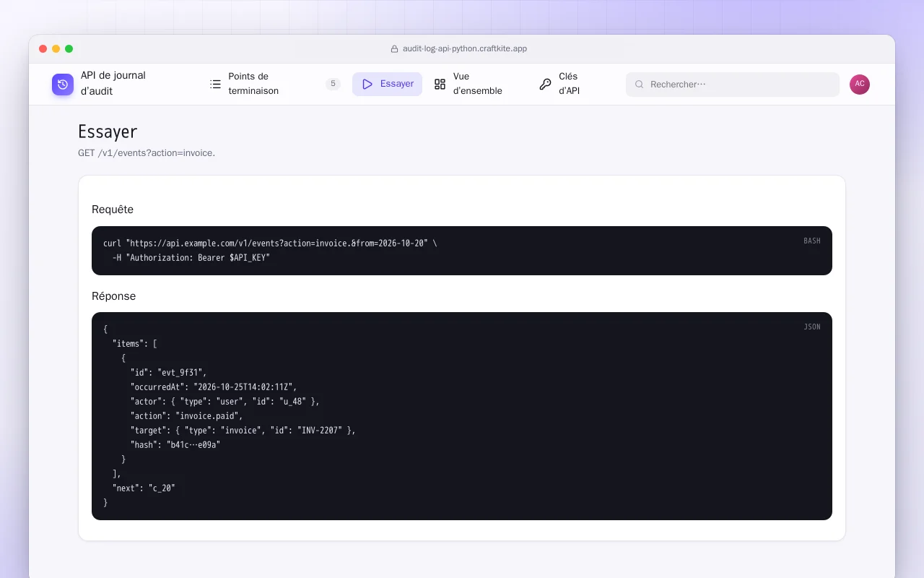Click the GET /v1/events?action=invoice. subtitle

pyautogui.click(x=147, y=153)
